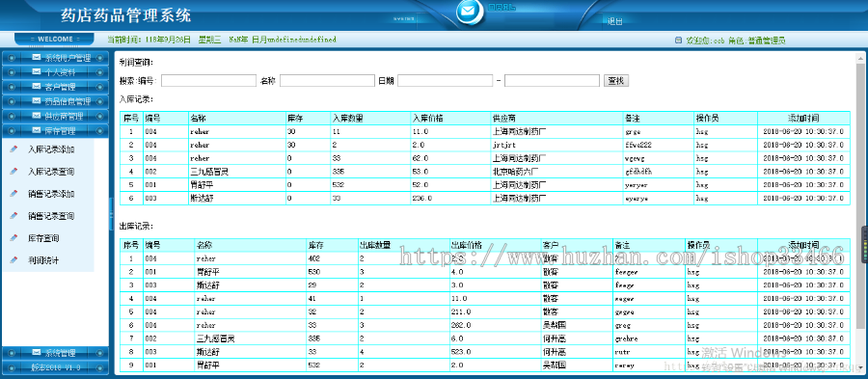Click the 版本2018 V1.0 bar

click(x=55, y=367)
